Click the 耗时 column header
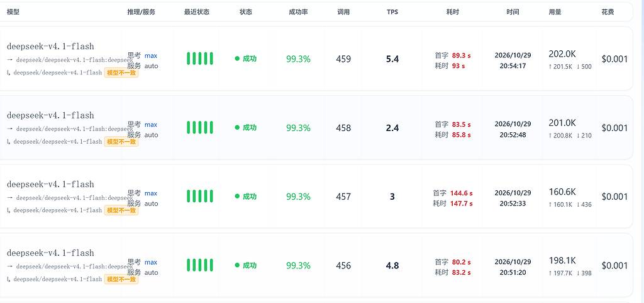 [x=453, y=12]
